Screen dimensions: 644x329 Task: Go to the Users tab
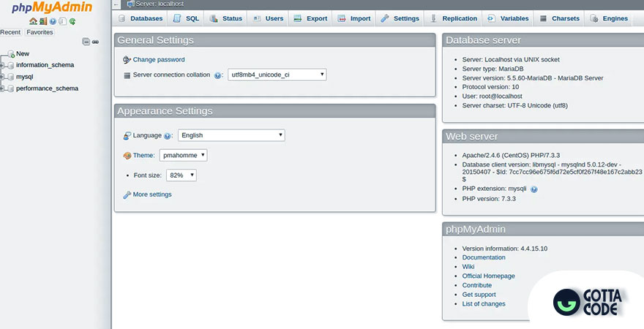coord(268,18)
